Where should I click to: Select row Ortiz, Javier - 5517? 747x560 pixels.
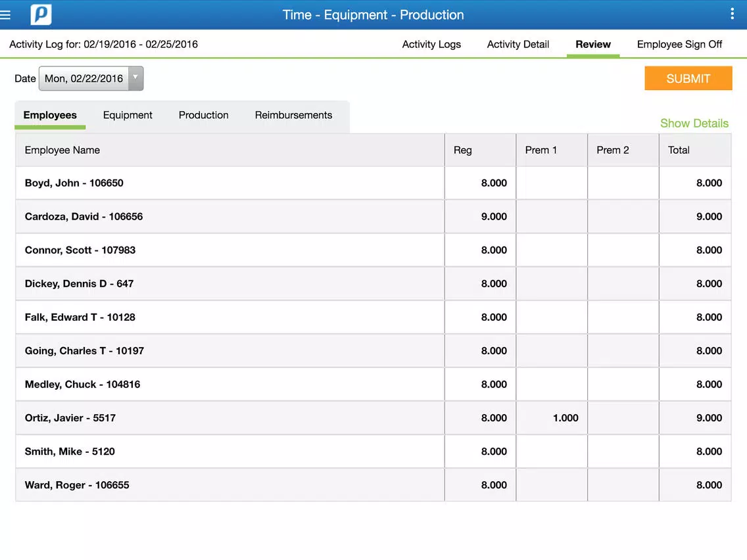(373, 418)
